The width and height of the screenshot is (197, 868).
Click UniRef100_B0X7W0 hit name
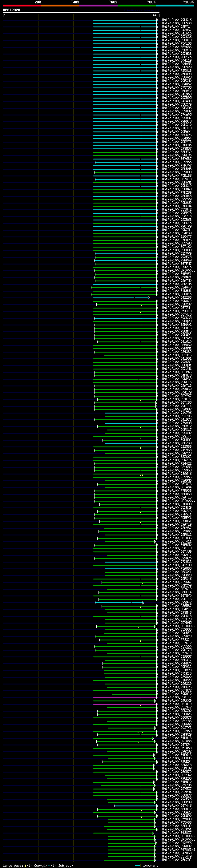pos(177,785)
